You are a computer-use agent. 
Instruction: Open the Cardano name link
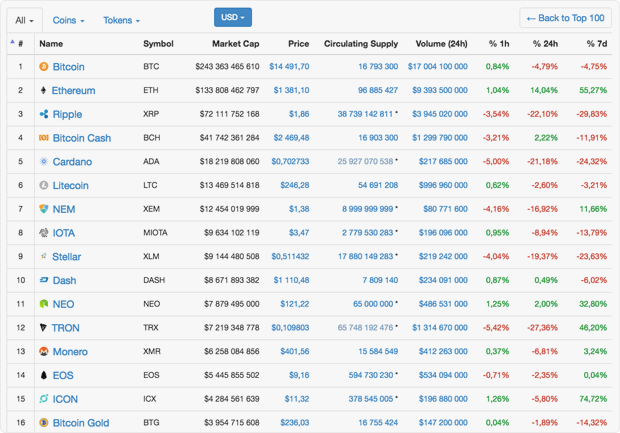click(x=72, y=162)
